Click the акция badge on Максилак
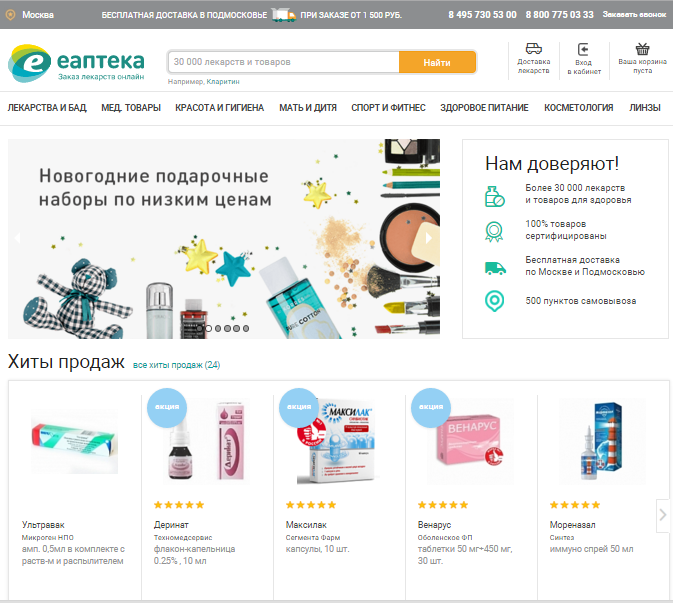 [x=299, y=408]
